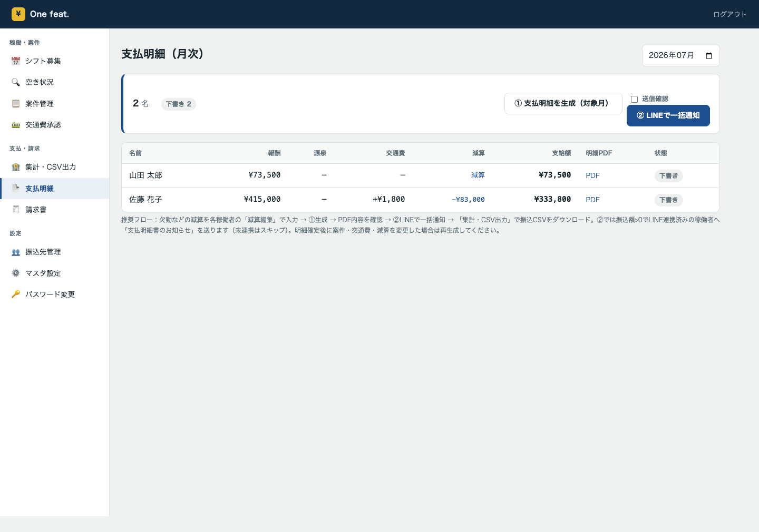This screenshot has height=532, width=759.
Task: Click ② LINEで一括通知 button
Action: pos(668,115)
